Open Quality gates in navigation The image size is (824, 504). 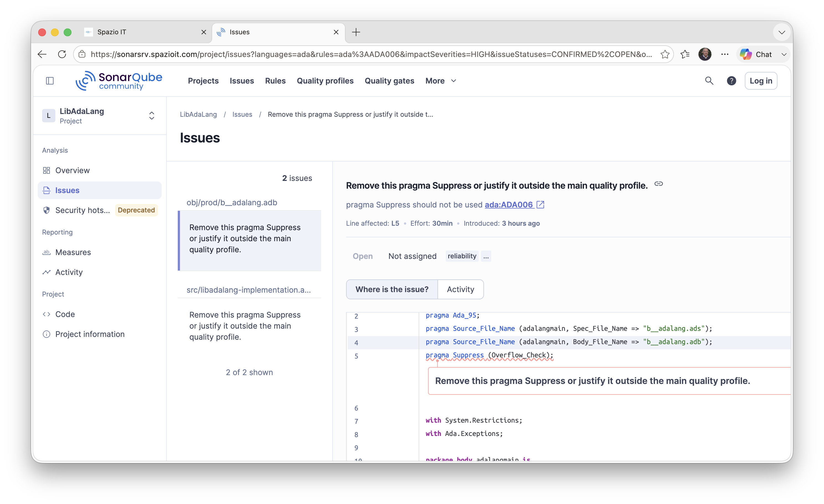389,81
